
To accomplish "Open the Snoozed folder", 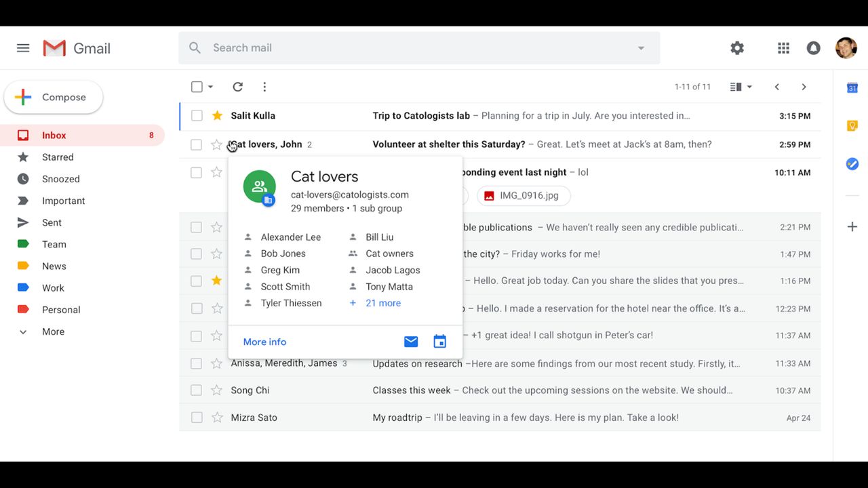I will click(x=60, y=178).
